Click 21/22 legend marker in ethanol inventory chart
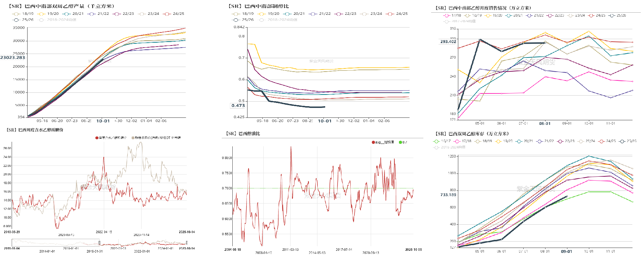The height and width of the screenshot is (255, 644). 539,141
